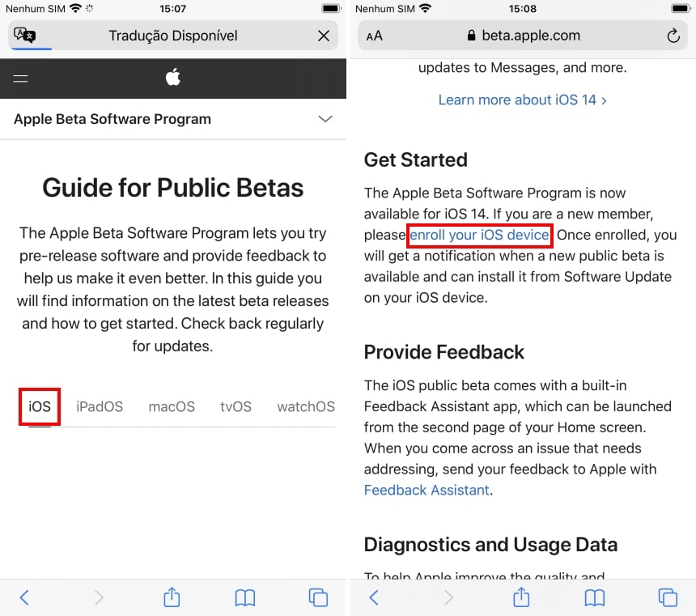Tap battery icon in left status bar

(331, 8)
